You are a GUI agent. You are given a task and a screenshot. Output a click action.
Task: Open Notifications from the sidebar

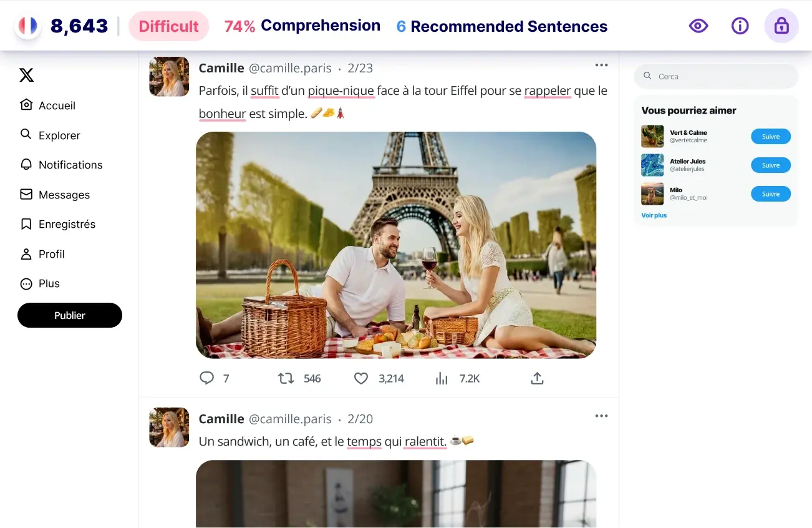[x=61, y=165]
